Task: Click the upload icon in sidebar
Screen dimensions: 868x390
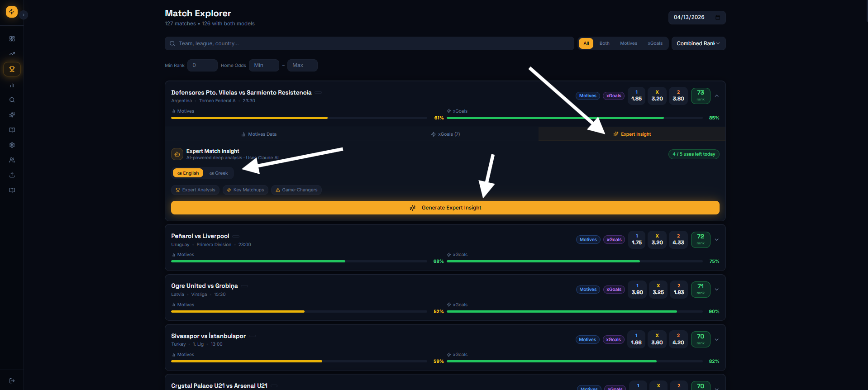Action: (12, 175)
